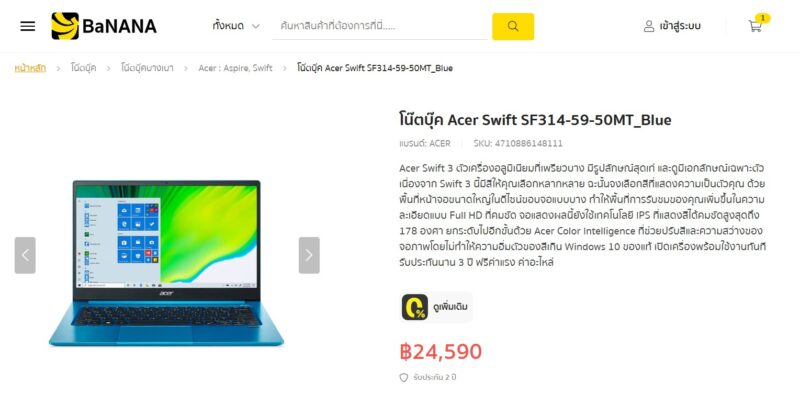
Task: Open the hamburger menu icon
Action: click(x=28, y=26)
